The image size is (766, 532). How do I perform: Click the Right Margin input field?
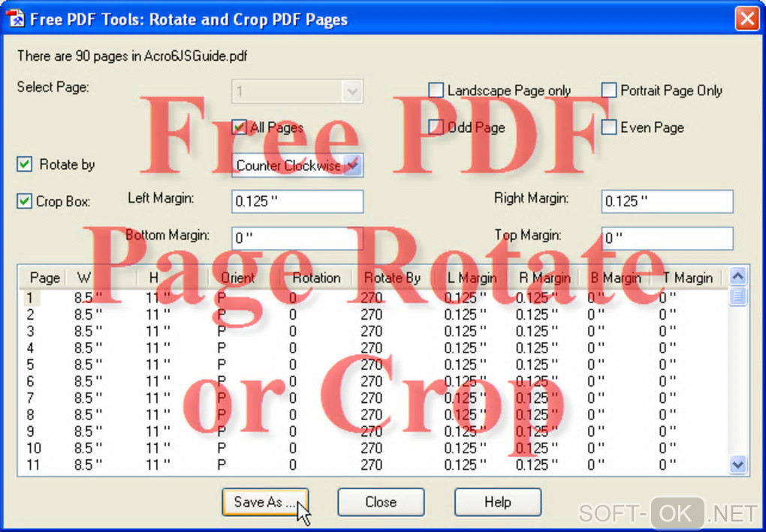pyautogui.click(x=668, y=202)
